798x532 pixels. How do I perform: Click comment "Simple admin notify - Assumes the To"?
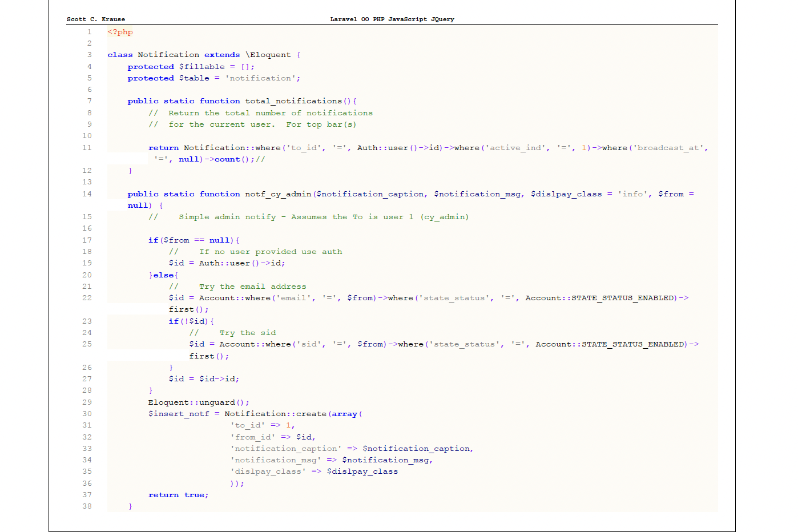coord(309,217)
